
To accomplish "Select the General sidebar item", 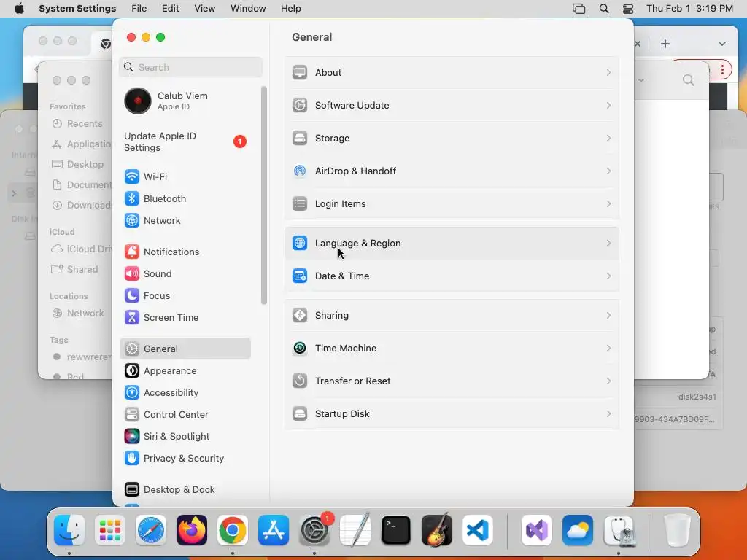I will coord(185,349).
